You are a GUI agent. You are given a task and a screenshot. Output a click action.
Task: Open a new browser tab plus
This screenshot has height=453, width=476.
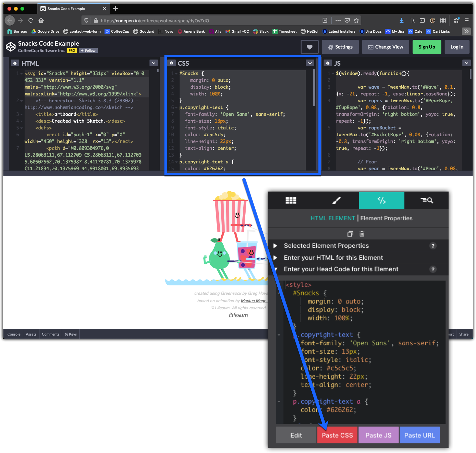coord(116,8)
